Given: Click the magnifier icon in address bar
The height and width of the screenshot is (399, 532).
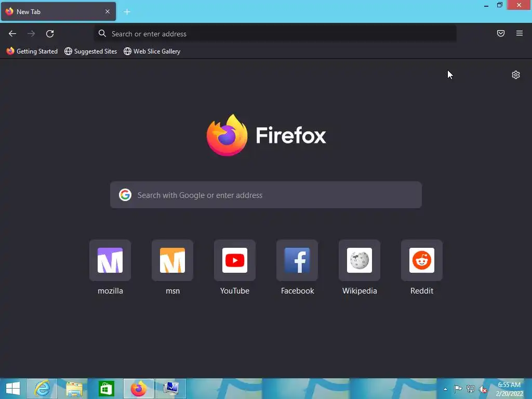Looking at the screenshot, I should (102, 33).
